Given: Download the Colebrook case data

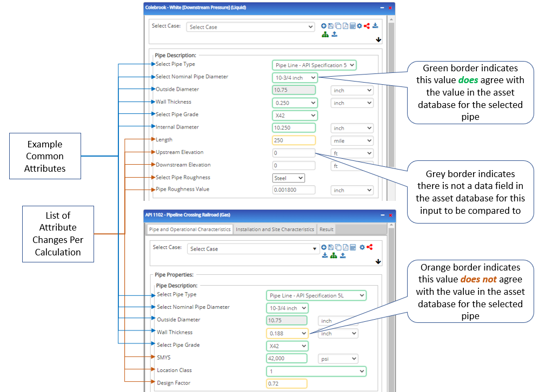Looking at the screenshot, I should [375, 26].
